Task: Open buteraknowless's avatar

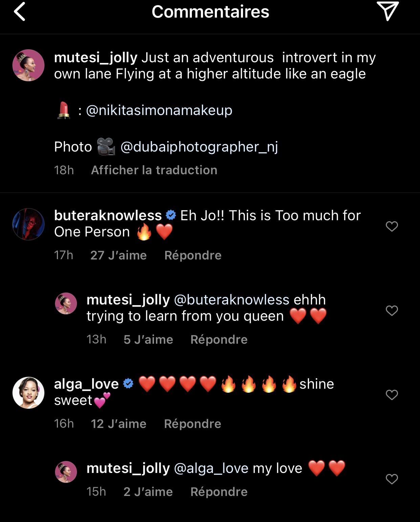Action: 28,224
